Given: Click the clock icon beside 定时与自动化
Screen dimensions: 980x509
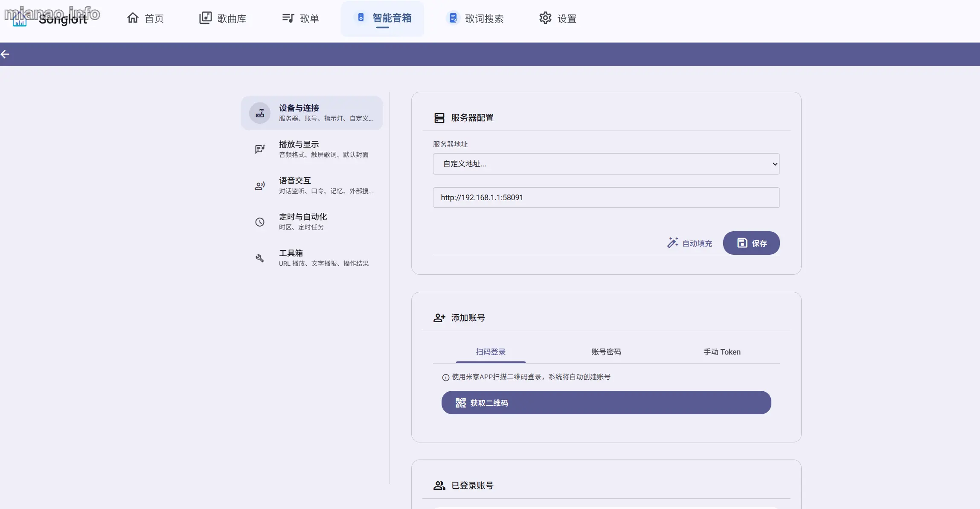Looking at the screenshot, I should coord(260,222).
